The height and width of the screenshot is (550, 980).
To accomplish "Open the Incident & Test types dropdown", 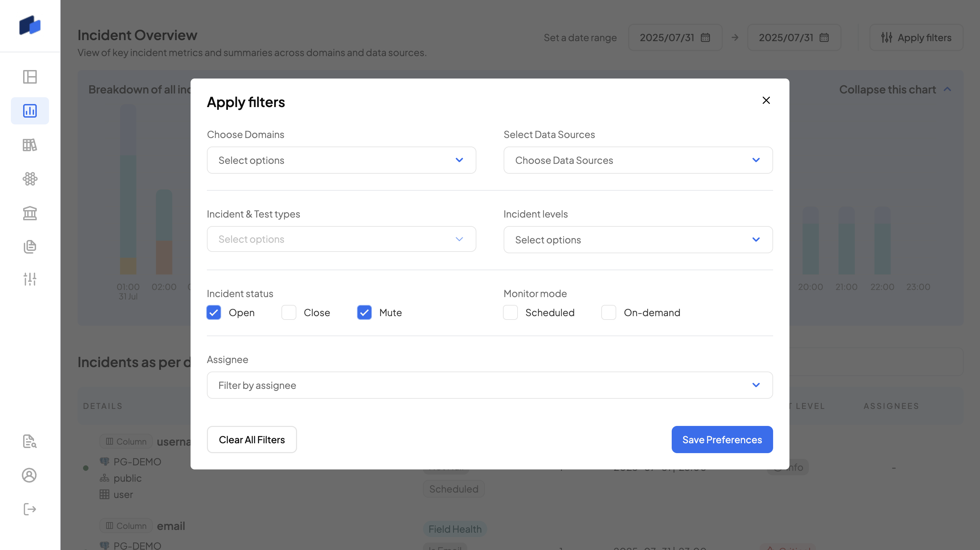I will point(341,239).
